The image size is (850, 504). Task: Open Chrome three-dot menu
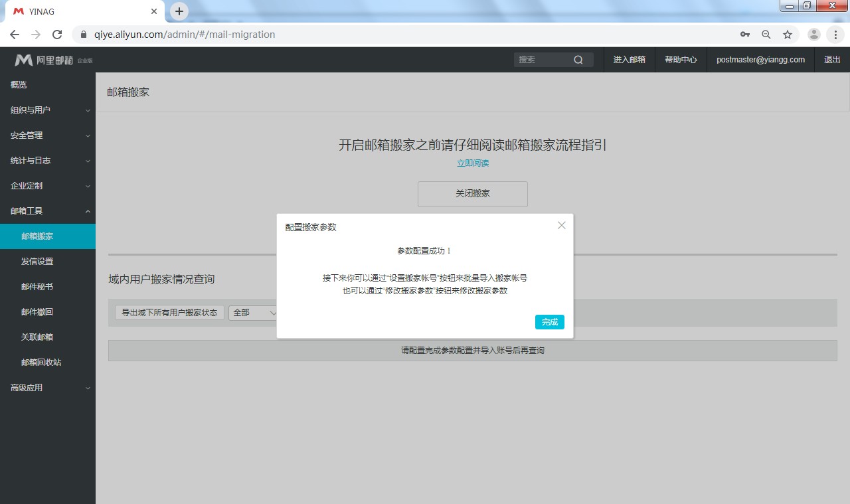pos(835,35)
